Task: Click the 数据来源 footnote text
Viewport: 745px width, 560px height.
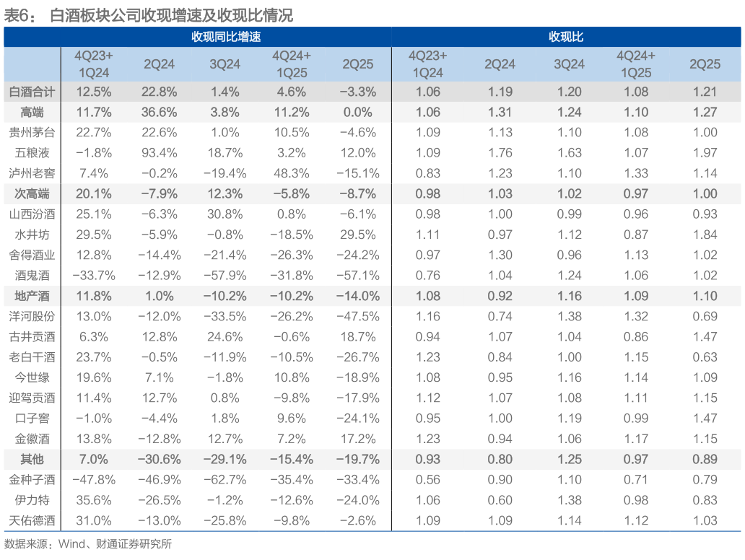Action: coord(88,545)
